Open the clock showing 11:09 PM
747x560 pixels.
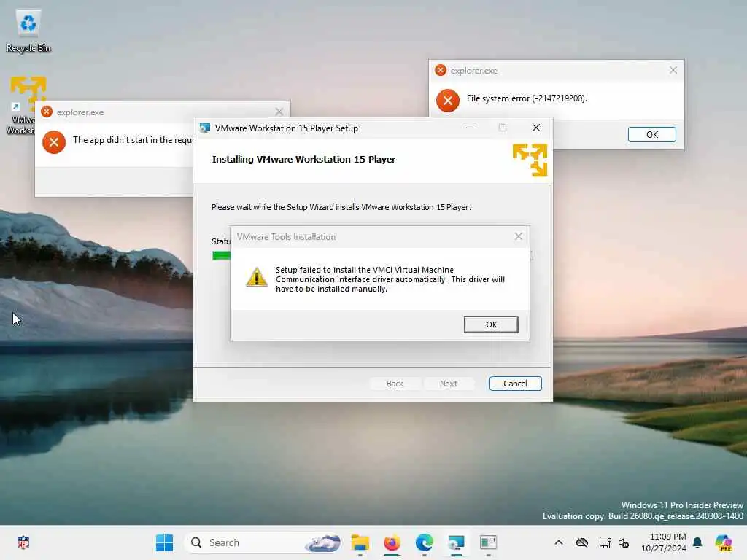pos(663,542)
